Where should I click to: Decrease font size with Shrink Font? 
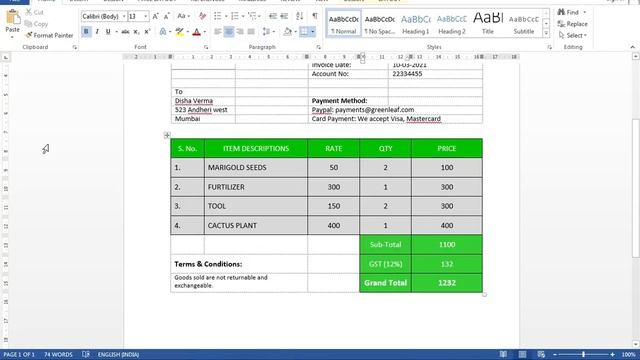[x=167, y=16]
